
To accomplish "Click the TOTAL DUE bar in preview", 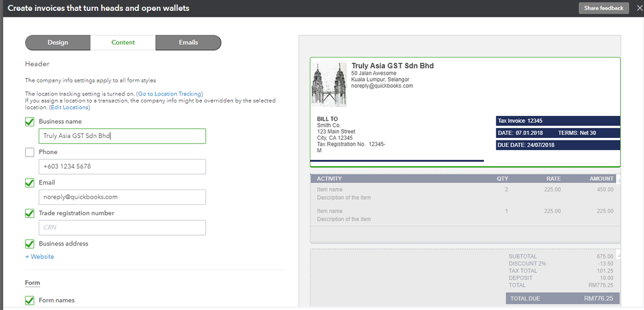I will tap(562, 298).
